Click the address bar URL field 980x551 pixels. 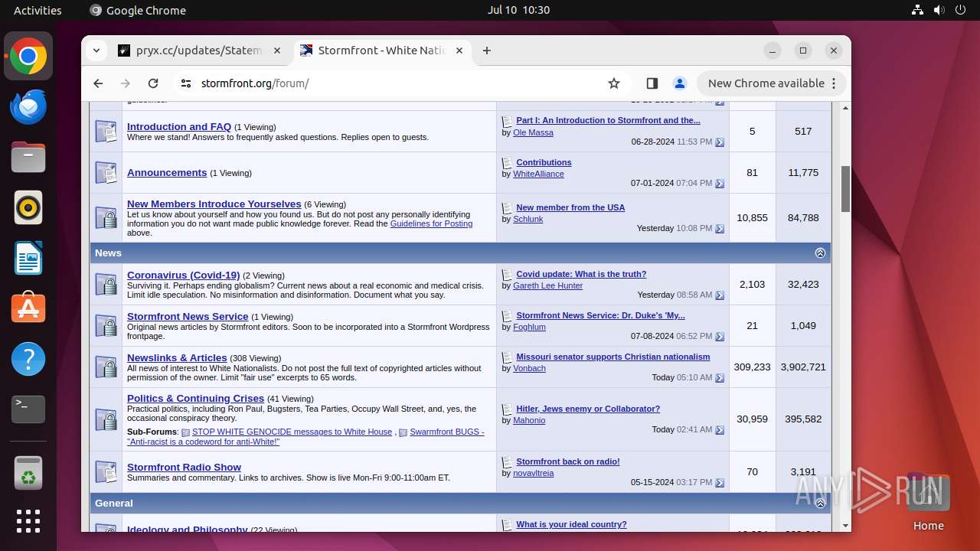pos(398,83)
